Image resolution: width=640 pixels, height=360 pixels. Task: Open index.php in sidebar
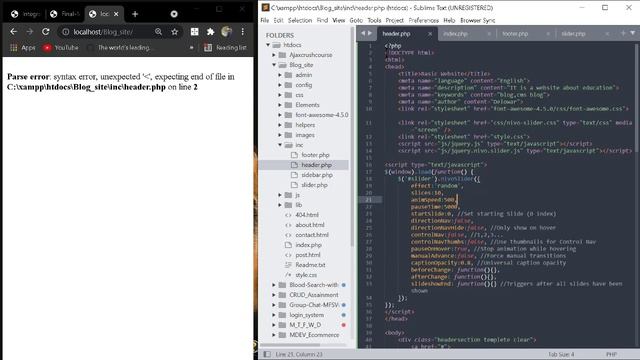308,245
